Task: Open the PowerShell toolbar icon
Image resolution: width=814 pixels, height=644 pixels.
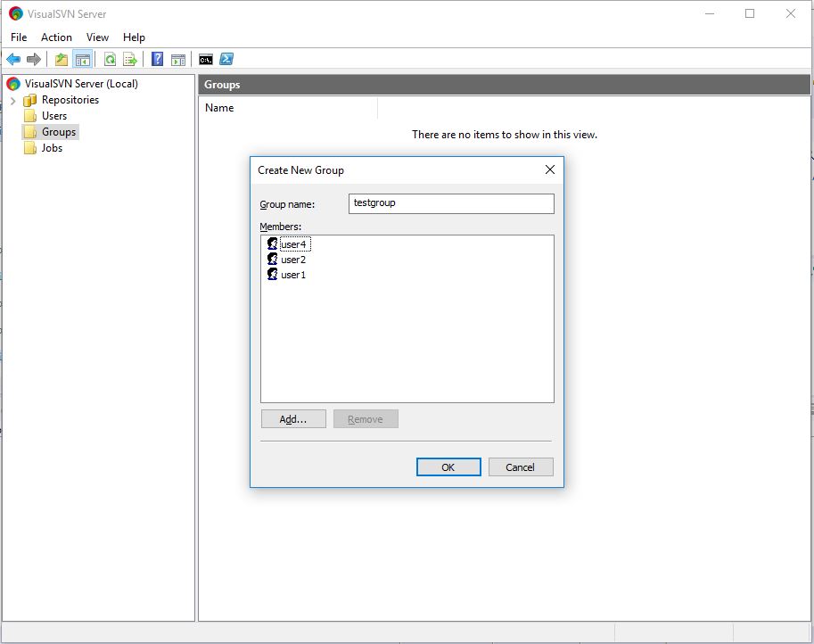Action: click(226, 59)
